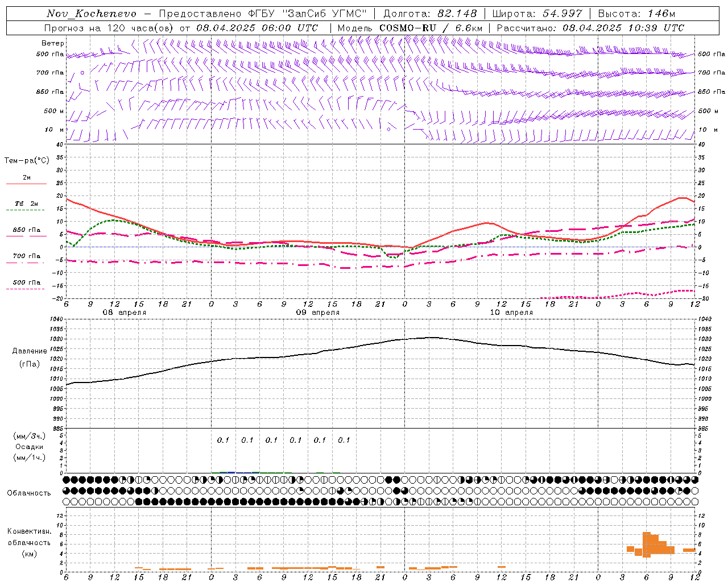Screen dimensions: 728x582
Task: Click the Осадки panel label
Action: (30, 447)
